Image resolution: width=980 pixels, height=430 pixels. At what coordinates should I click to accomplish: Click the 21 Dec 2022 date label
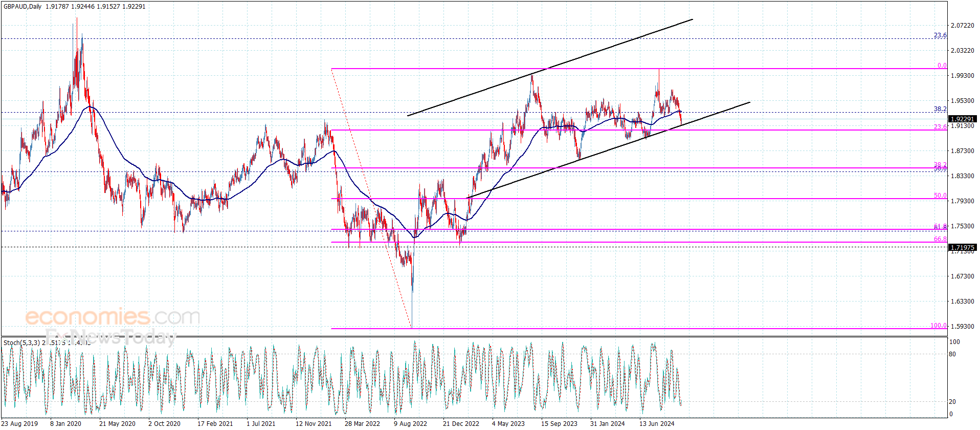click(x=461, y=423)
